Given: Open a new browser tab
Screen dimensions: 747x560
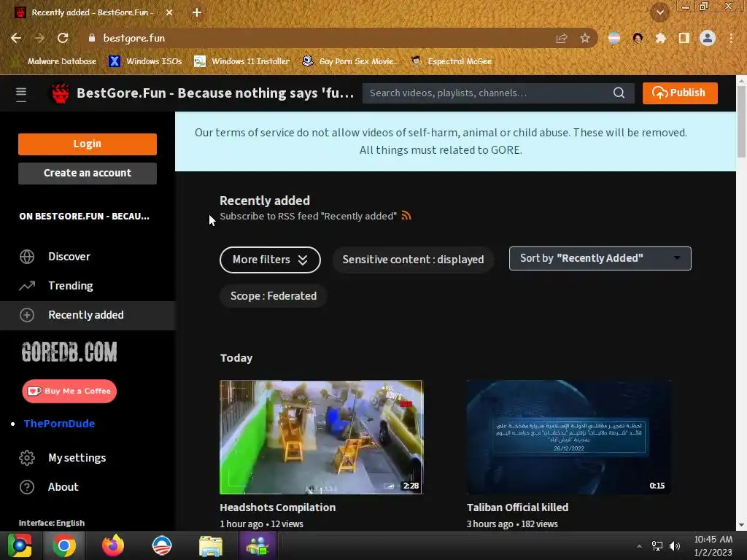Looking at the screenshot, I should pos(197,12).
